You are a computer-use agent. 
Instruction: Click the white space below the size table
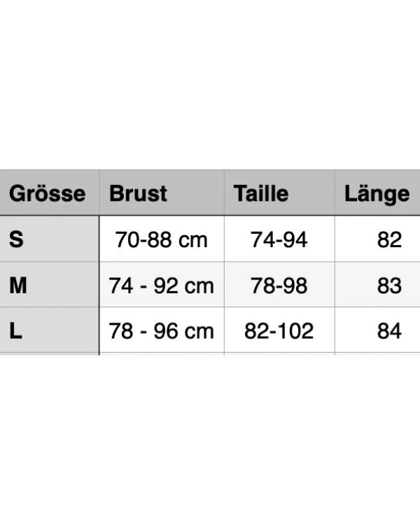coord(210,441)
